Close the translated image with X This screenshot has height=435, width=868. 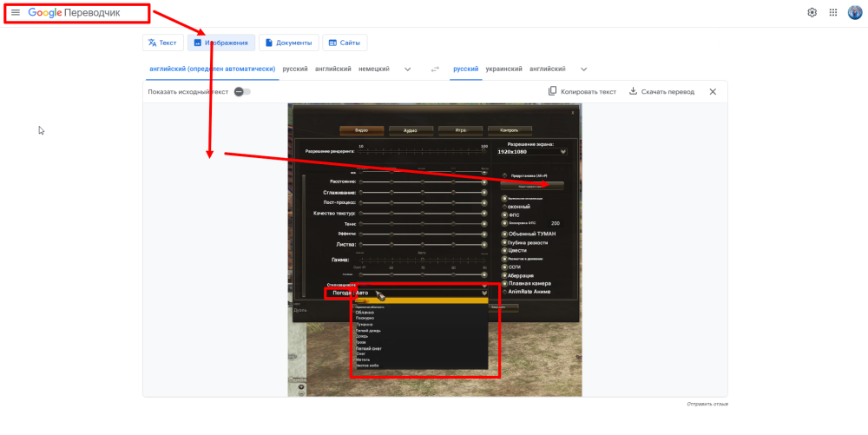click(x=713, y=91)
